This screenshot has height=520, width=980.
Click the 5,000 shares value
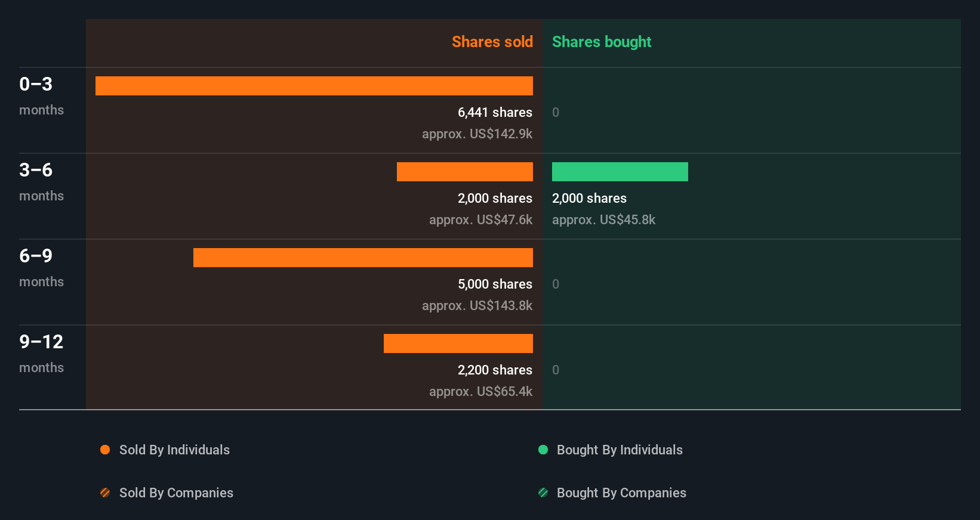(x=495, y=284)
